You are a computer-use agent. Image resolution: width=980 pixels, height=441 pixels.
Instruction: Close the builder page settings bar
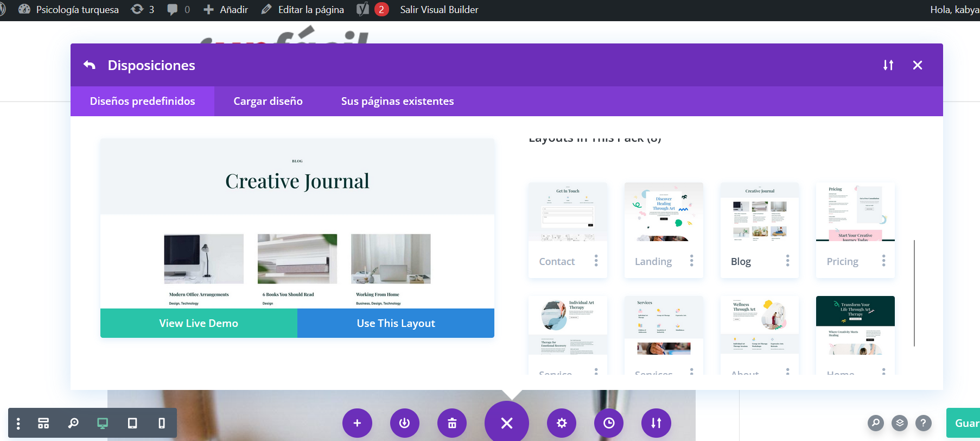click(507, 423)
